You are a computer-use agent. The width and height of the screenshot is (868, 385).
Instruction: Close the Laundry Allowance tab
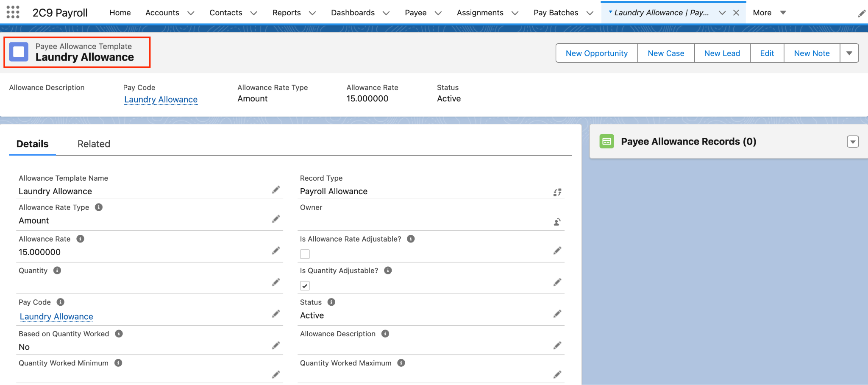point(736,13)
